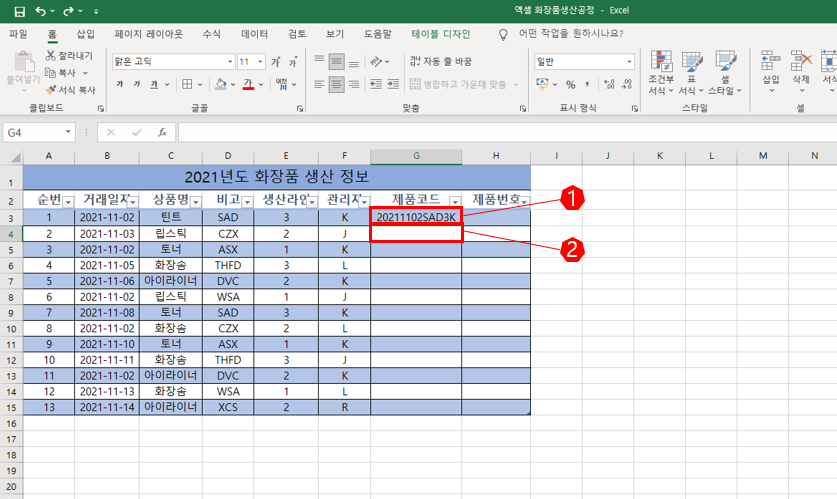
Task: Align text left
Action: point(319,84)
